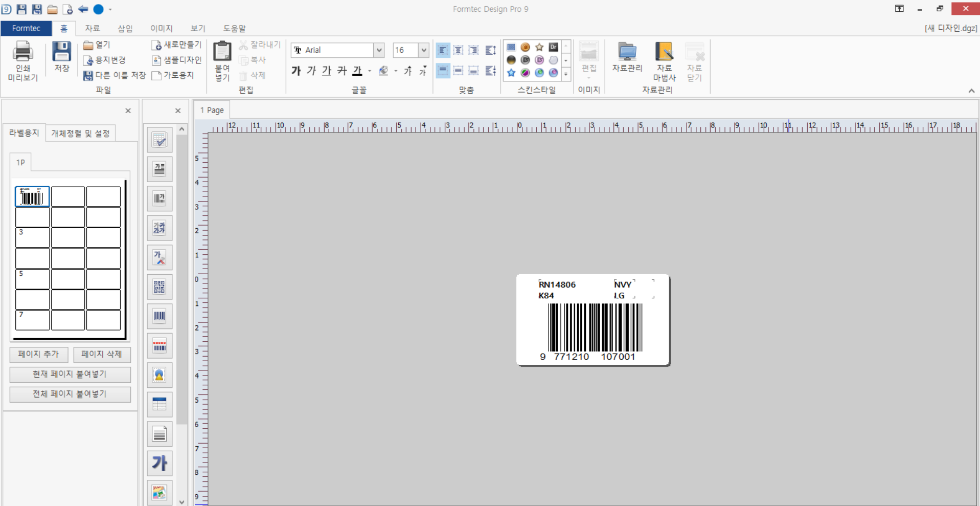The height and width of the screenshot is (506, 980).
Task: Click 용지변경 to change label paper
Action: tap(104, 60)
